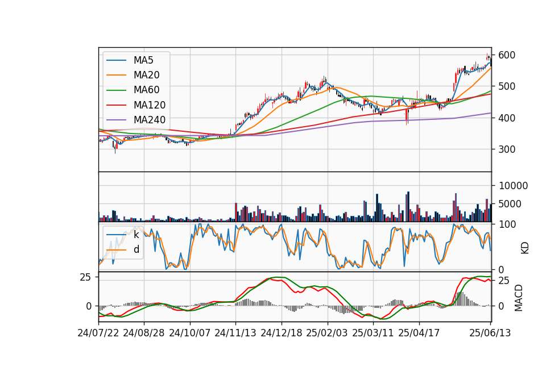Click the MACD axis title
Screen dimensions: 546x392
pos(519,298)
